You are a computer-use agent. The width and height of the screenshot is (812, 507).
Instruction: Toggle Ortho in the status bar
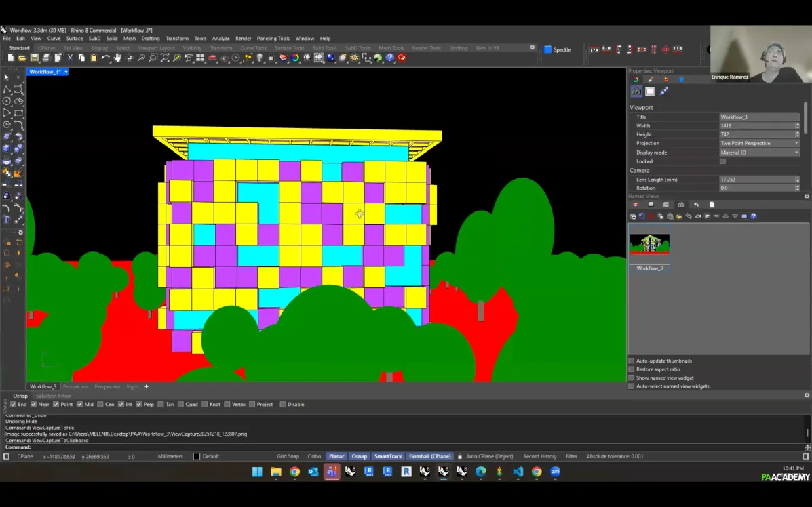point(314,456)
